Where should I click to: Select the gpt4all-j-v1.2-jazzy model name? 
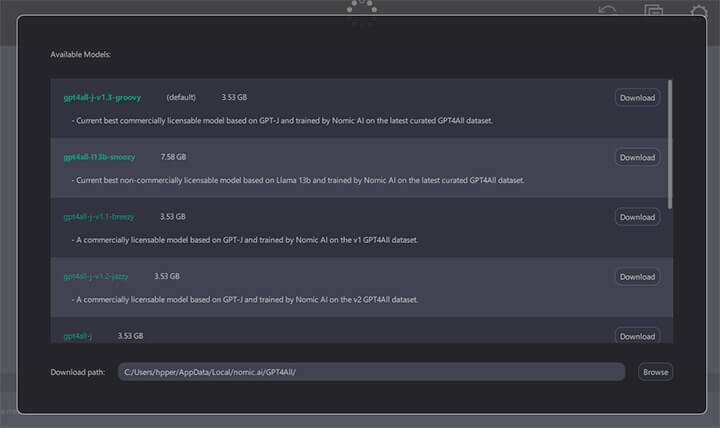click(x=96, y=276)
